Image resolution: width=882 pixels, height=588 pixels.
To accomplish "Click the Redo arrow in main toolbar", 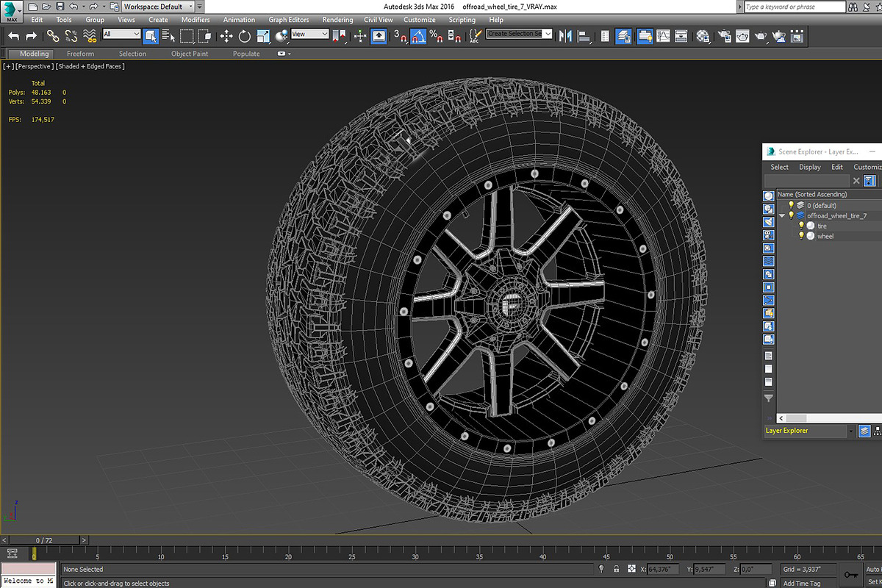I will coord(31,35).
